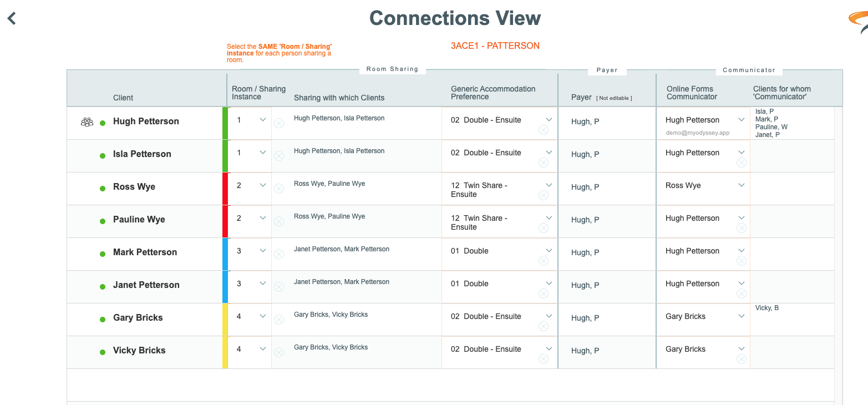Click payer cell 'Hugh, P' in Ross Wye row
Viewport: 868px width, 405px height.
(x=585, y=188)
